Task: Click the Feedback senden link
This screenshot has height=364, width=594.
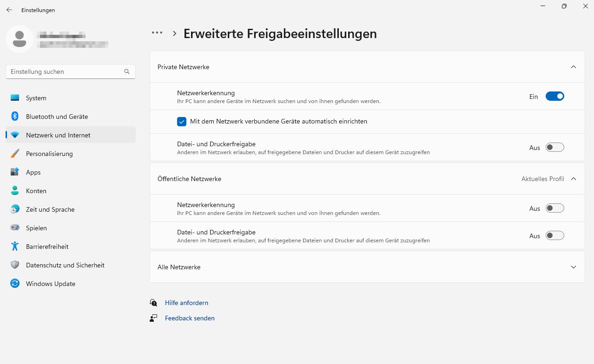Action: 190,318
